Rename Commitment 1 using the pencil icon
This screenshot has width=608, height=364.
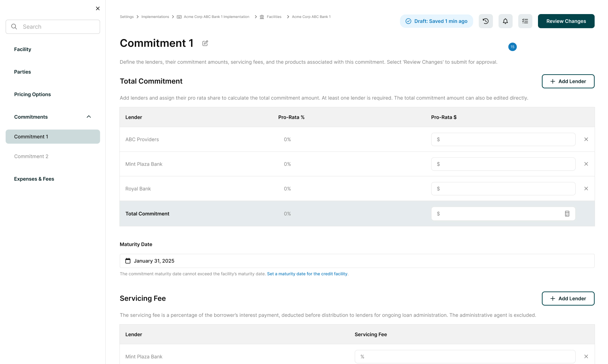click(x=205, y=43)
